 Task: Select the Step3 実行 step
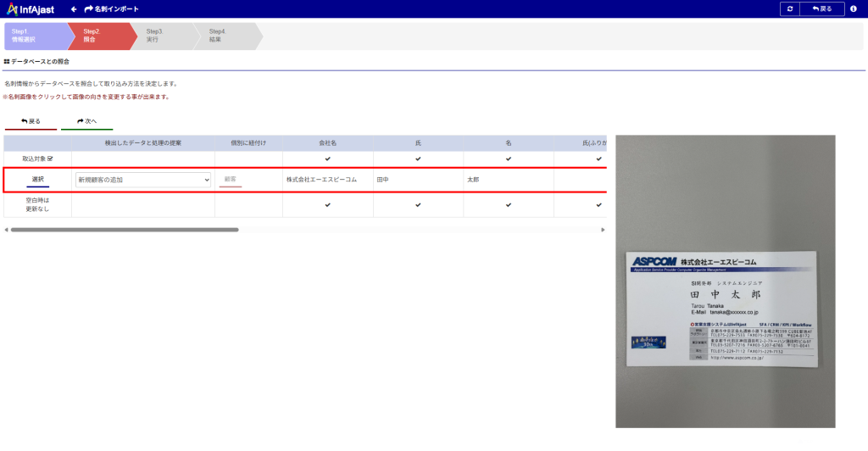coord(161,36)
